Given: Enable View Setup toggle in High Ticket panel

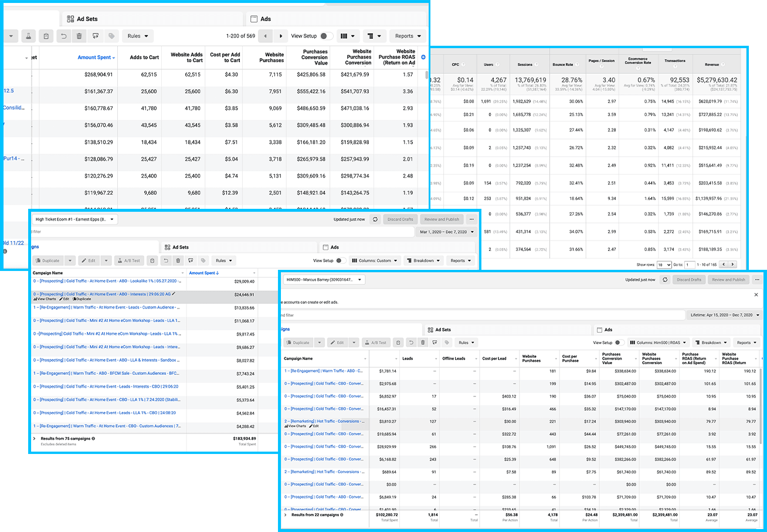Looking at the screenshot, I should tap(341, 260).
